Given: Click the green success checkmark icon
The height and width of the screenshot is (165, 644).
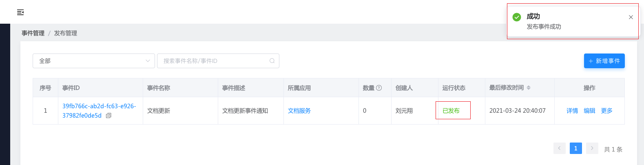Looking at the screenshot, I should click(x=517, y=17).
